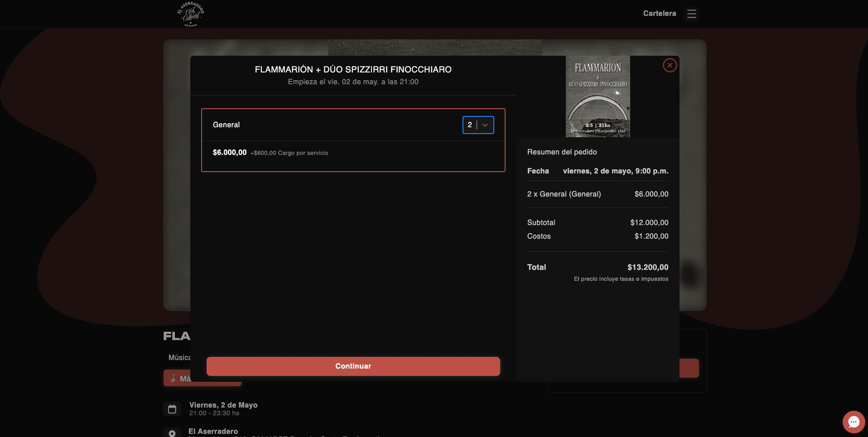
Task: Open the hamburger navigation menu
Action: 691,14
